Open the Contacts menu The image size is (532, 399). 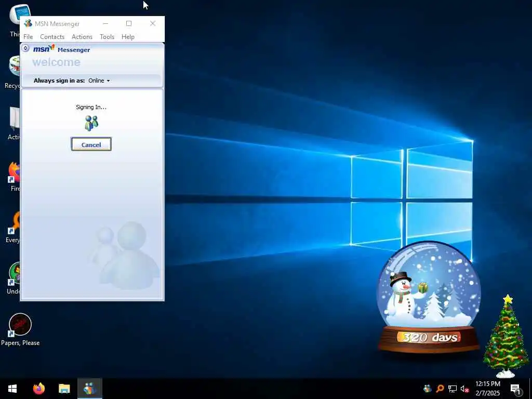[x=52, y=37]
